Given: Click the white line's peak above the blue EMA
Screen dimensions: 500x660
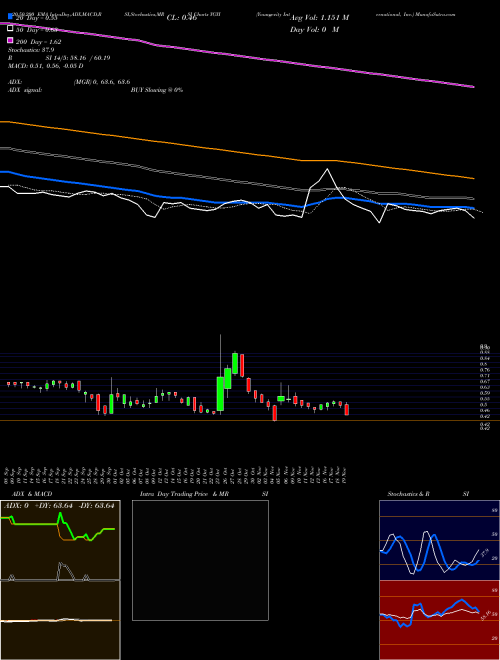Looking at the screenshot, I should [x=327, y=169].
